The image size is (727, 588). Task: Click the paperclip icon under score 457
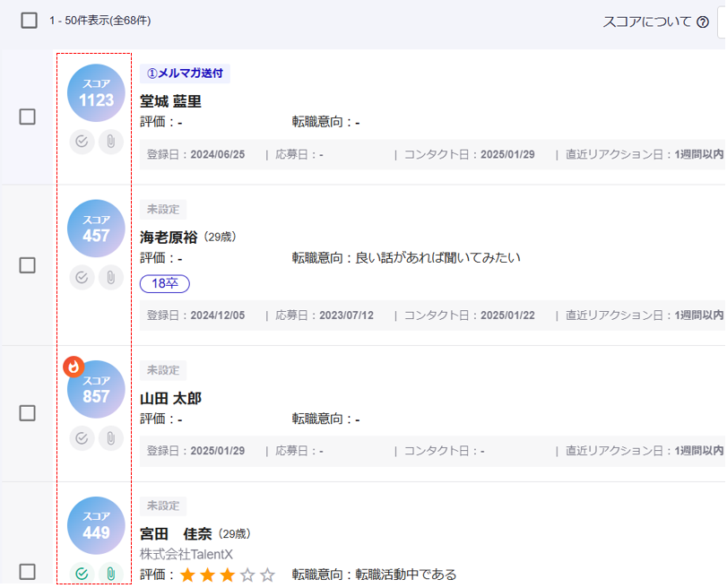point(110,277)
